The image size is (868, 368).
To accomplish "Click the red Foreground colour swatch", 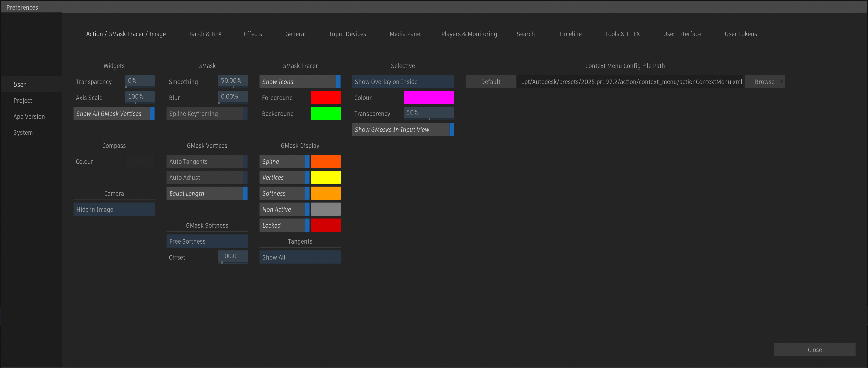I will (x=325, y=98).
